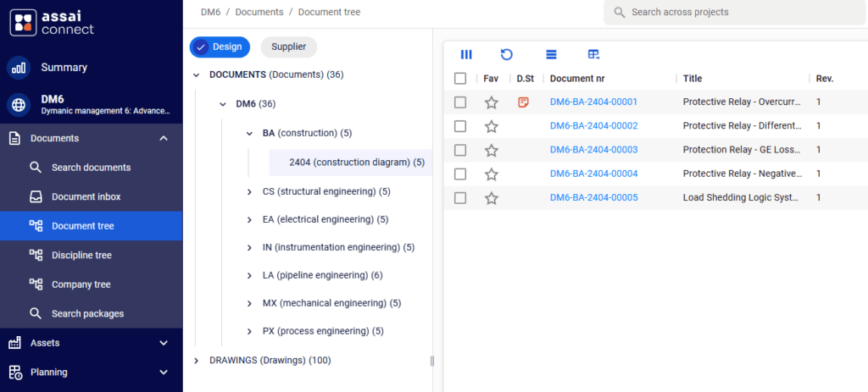This screenshot has height=392, width=868.
Task: Tick the select-all checkbox in table header
Action: coord(460,79)
